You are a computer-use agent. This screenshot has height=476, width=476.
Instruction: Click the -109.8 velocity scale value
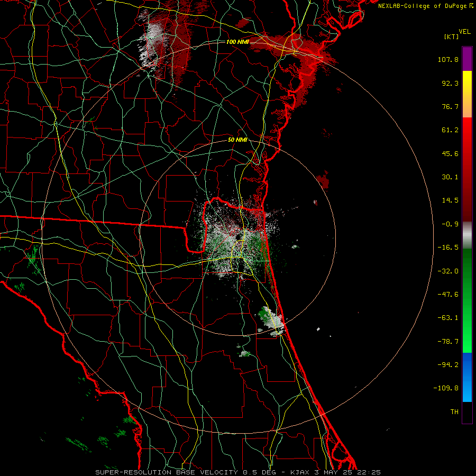[x=446, y=388]
